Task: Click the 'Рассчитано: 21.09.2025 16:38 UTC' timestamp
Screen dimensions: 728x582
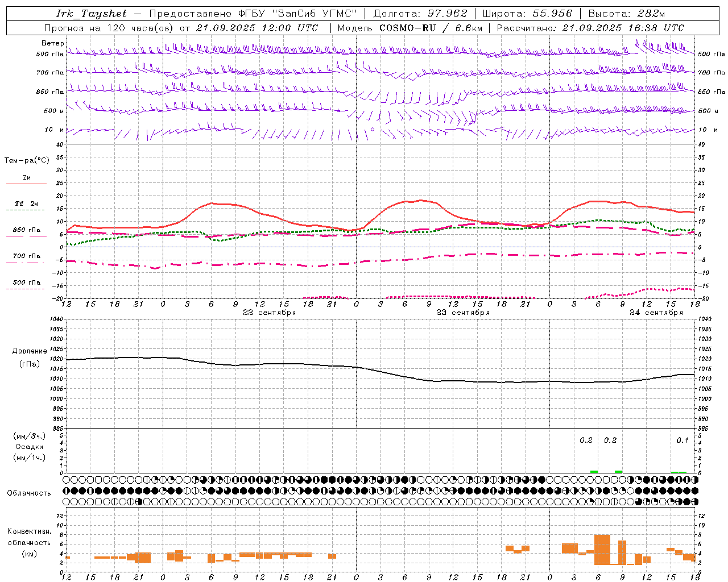Action: (x=590, y=28)
